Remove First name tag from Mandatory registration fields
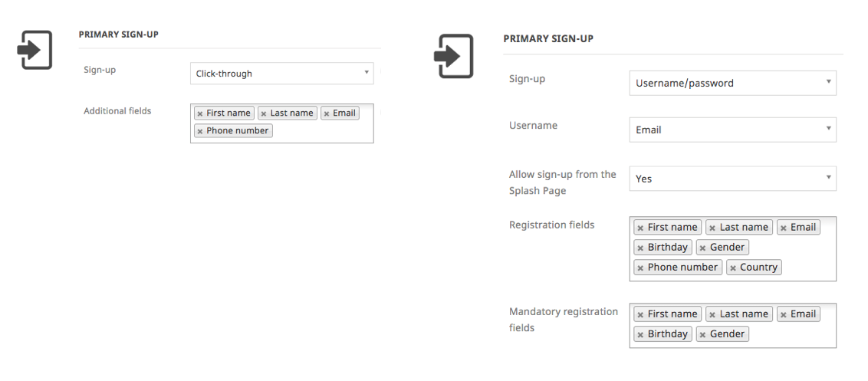Screen dimensions: 868x381 (640, 314)
